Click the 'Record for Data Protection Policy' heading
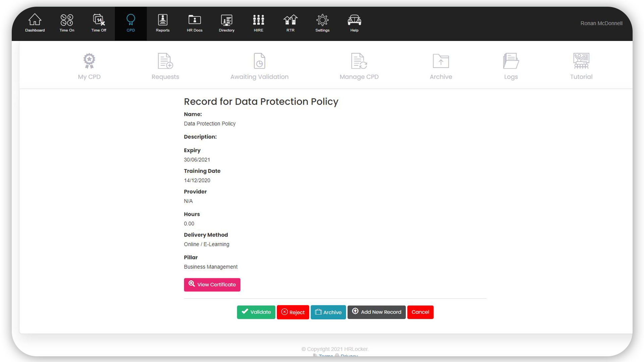This screenshot has height=362, width=644. (261, 102)
